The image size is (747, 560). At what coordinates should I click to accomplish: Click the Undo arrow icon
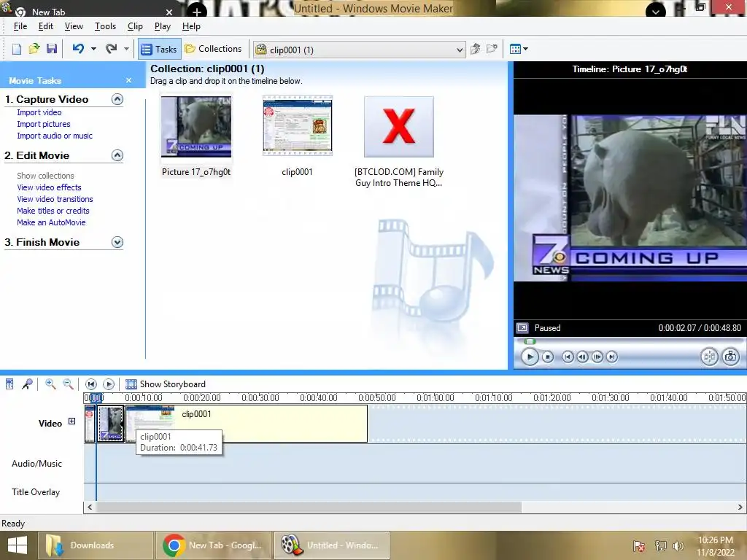78,49
